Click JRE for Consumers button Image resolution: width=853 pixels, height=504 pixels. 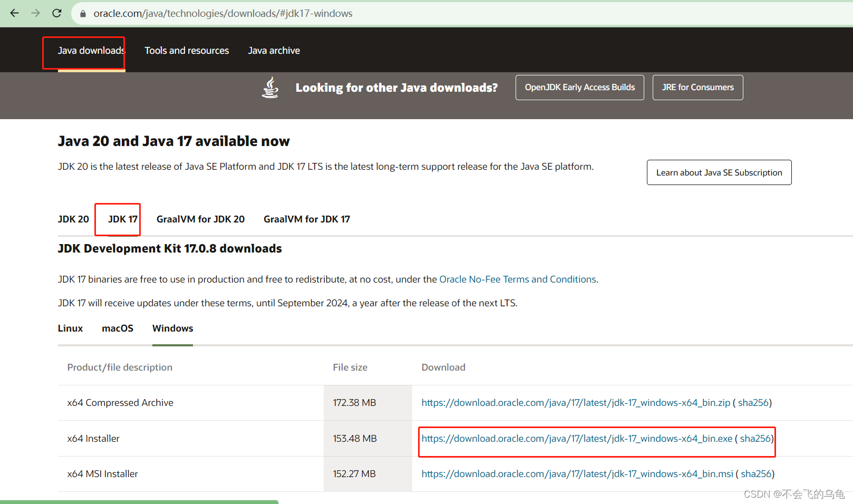point(697,88)
